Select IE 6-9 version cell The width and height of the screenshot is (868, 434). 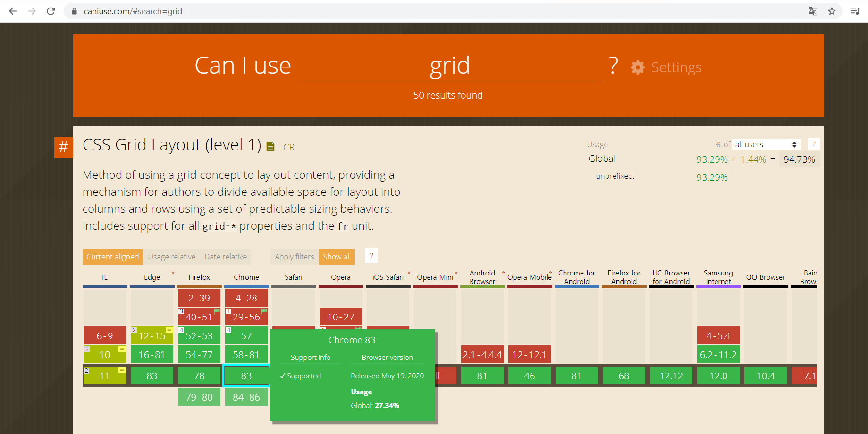pyautogui.click(x=105, y=335)
